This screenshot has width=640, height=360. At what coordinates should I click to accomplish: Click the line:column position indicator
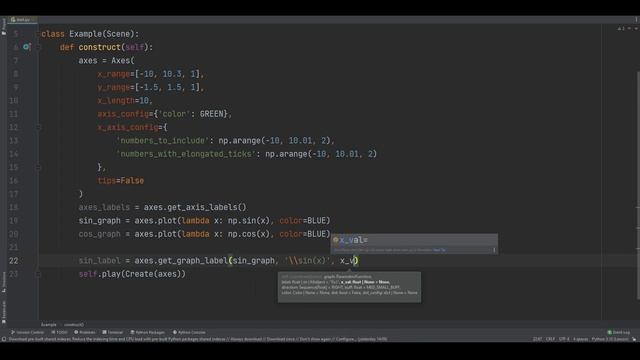(x=538, y=339)
